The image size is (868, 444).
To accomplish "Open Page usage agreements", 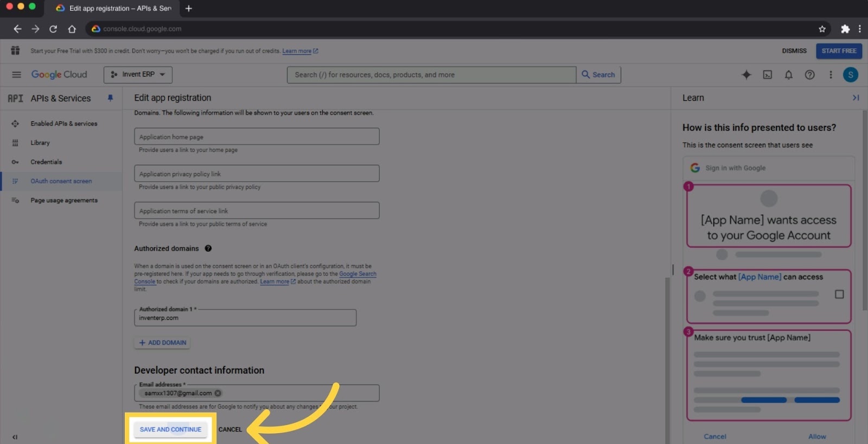I will (x=61, y=201).
